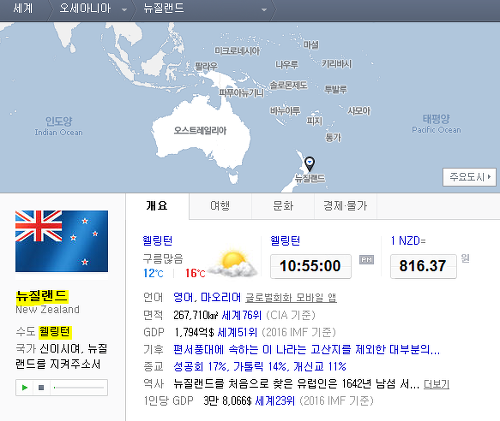Click the 10:55:00 clock display

point(311,266)
